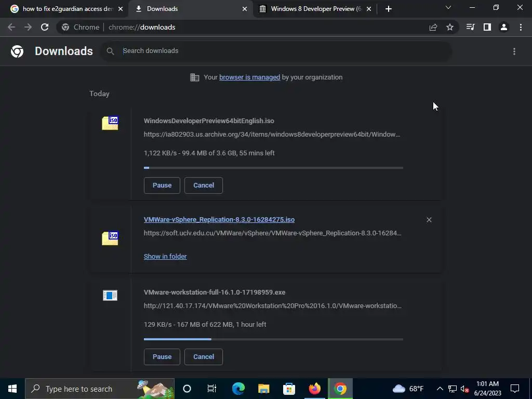Switch to Firefox on the taskbar
The width and height of the screenshot is (532, 399).
[314, 389]
